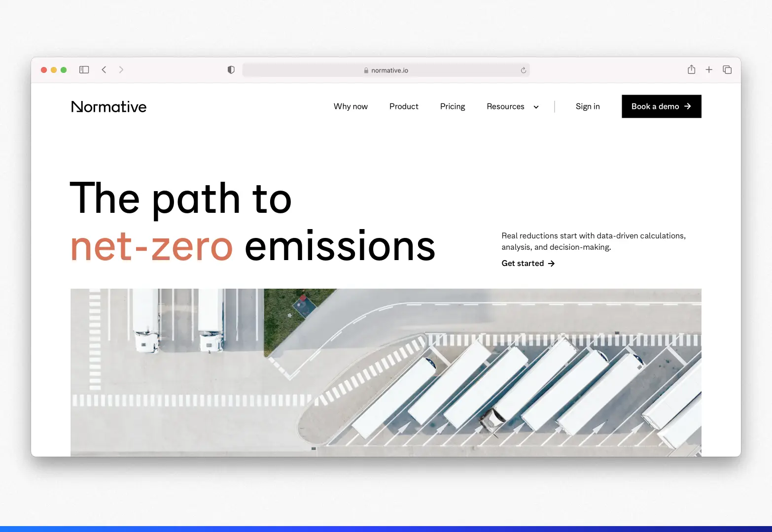Click the trucks aerial hero image
Screen dimensions: 772x532
click(386, 372)
